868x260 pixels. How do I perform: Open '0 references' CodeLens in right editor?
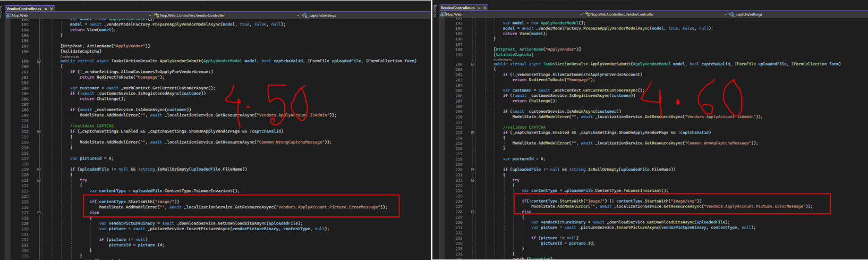pyautogui.click(x=503, y=60)
